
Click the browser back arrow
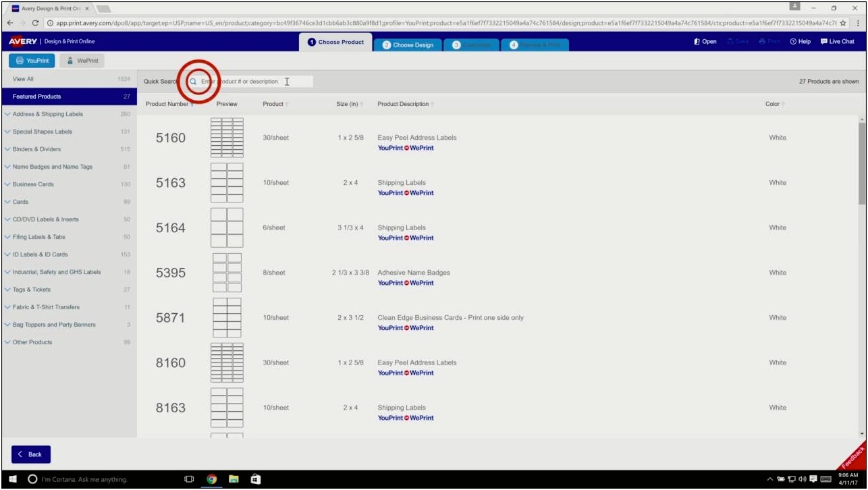coord(9,23)
